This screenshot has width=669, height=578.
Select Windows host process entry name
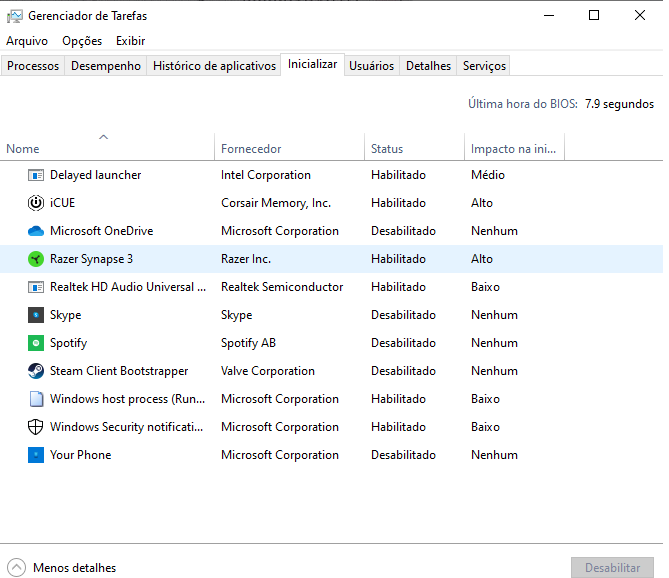128,399
